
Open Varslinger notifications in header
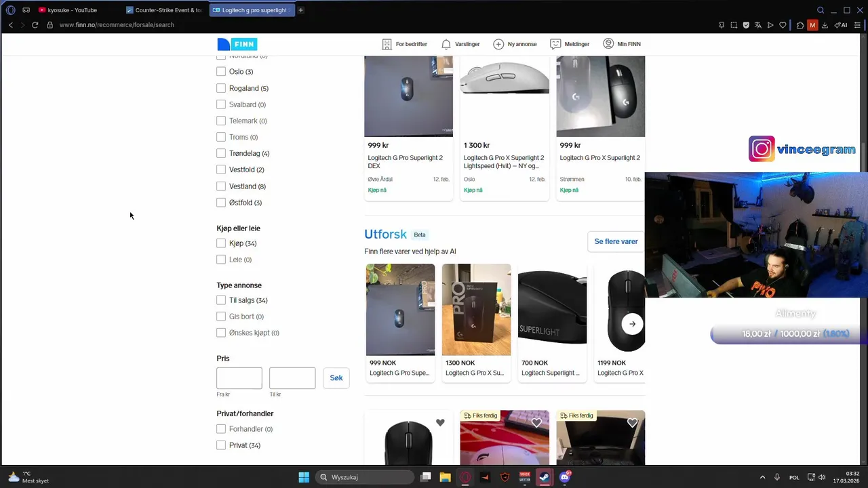tap(460, 44)
